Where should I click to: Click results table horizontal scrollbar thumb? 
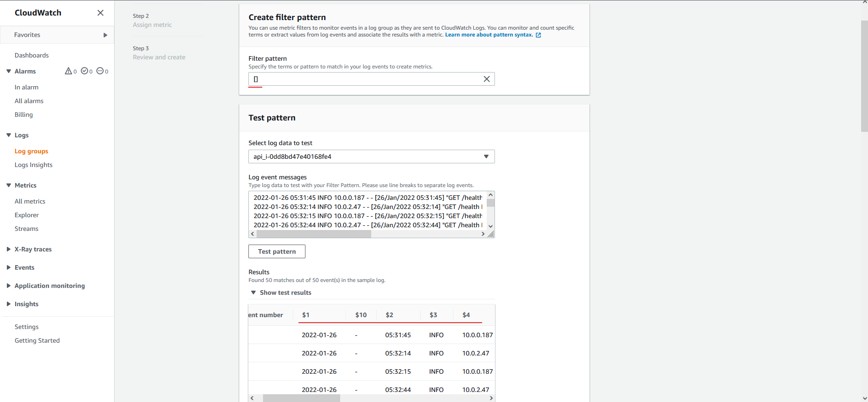[x=301, y=398]
